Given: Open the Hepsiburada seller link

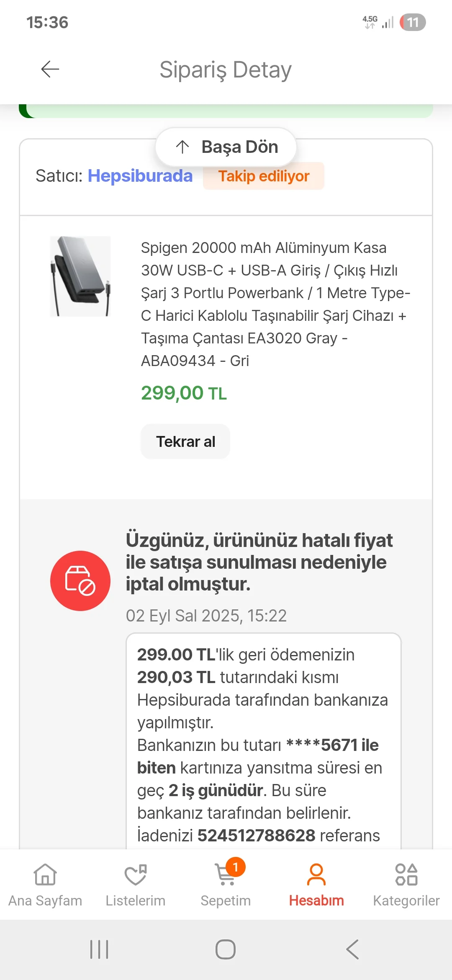Looking at the screenshot, I should [x=140, y=176].
